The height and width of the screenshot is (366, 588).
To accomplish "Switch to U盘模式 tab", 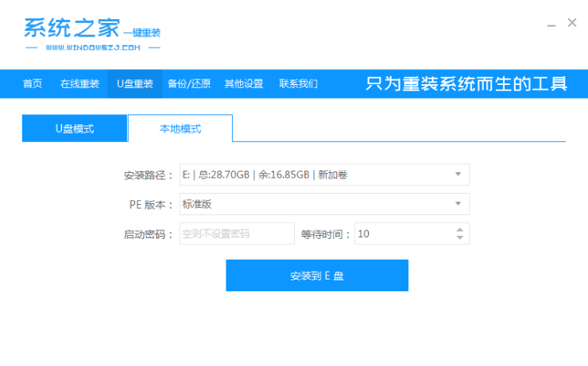I will pos(75,129).
